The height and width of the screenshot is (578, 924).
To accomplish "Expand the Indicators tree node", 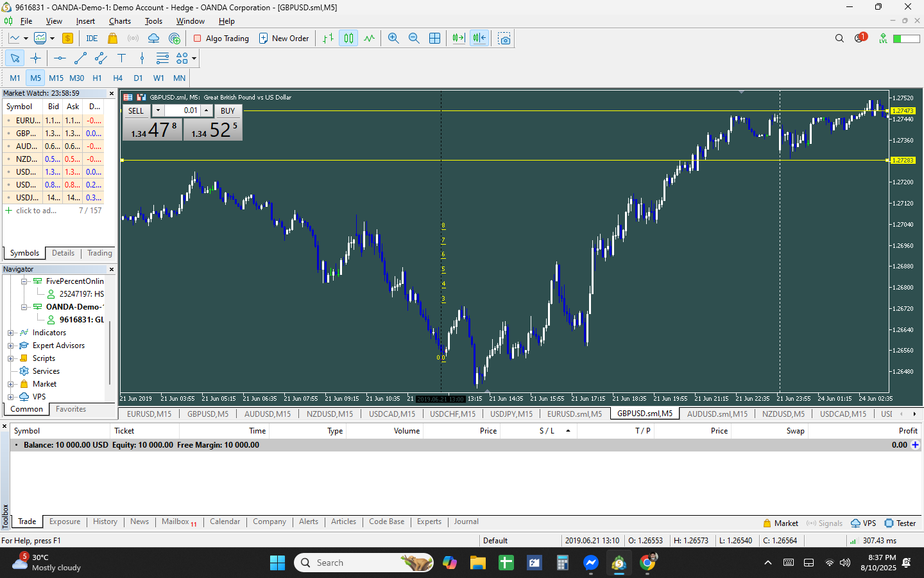I will click(10, 333).
